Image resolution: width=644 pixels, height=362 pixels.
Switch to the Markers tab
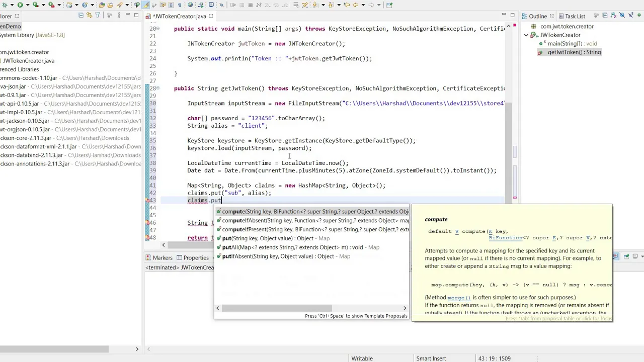point(162,257)
